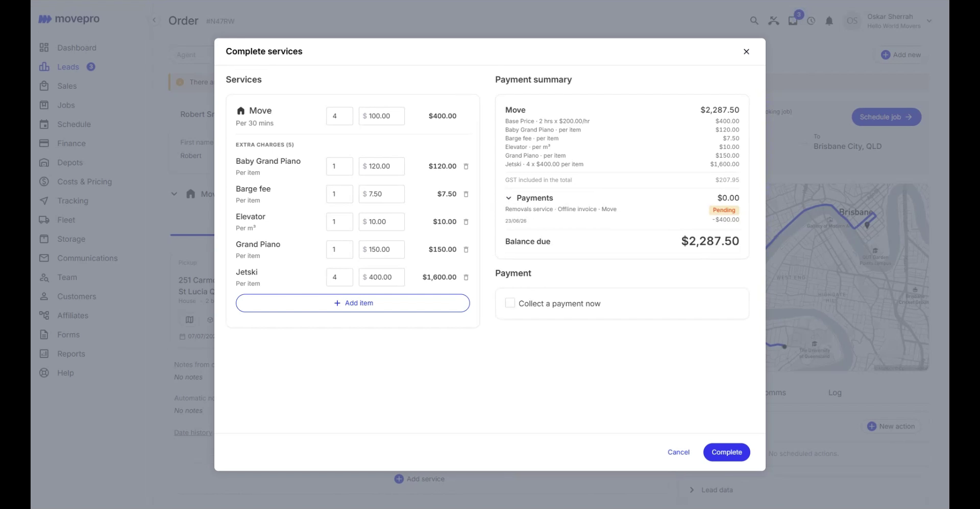Add item to extra charges

point(353,303)
